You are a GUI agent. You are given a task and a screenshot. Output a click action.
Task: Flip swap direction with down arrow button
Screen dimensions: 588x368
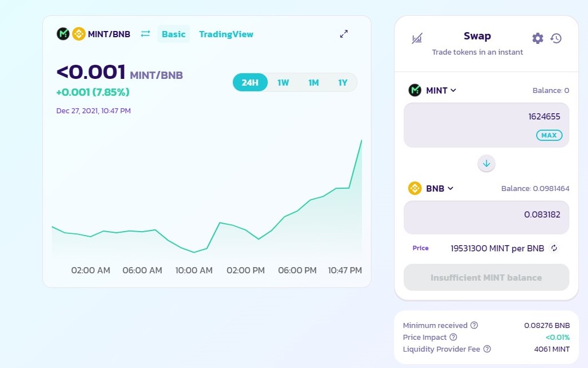[x=487, y=164]
